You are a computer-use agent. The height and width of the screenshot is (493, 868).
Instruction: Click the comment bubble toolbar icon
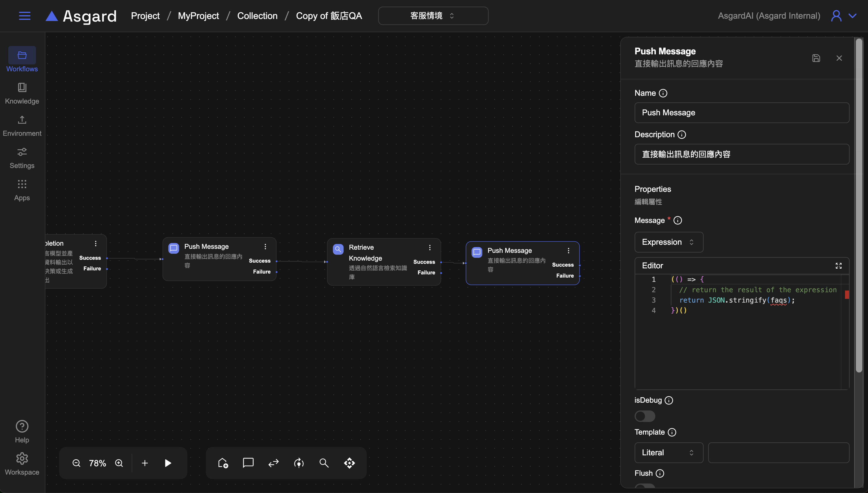(x=248, y=463)
